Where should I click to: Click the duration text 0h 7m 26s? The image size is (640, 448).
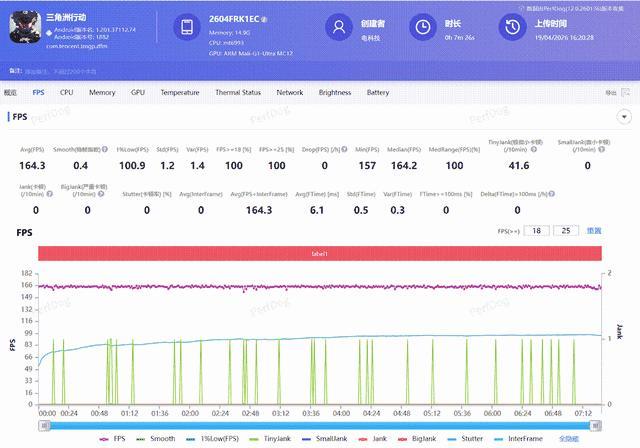pyautogui.click(x=460, y=38)
